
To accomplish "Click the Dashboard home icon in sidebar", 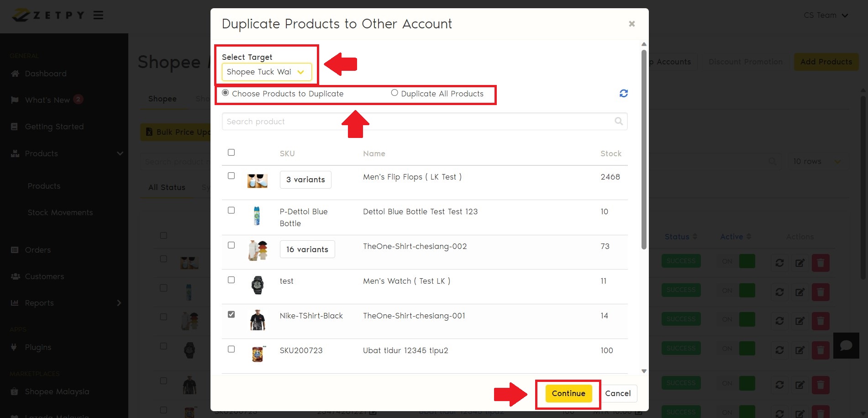I will pyautogui.click(x=15, y=74).
